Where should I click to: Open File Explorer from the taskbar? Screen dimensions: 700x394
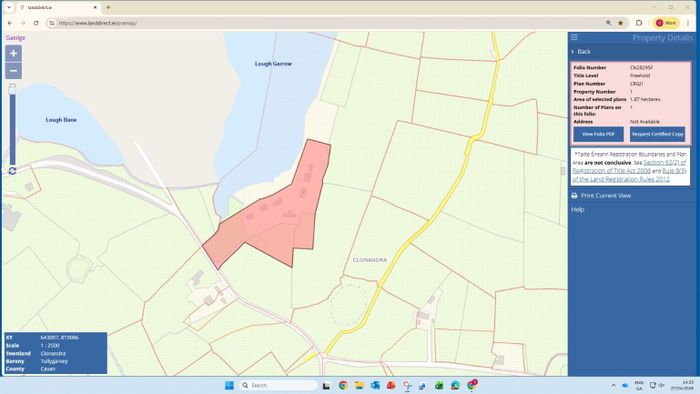click(359, 386)
